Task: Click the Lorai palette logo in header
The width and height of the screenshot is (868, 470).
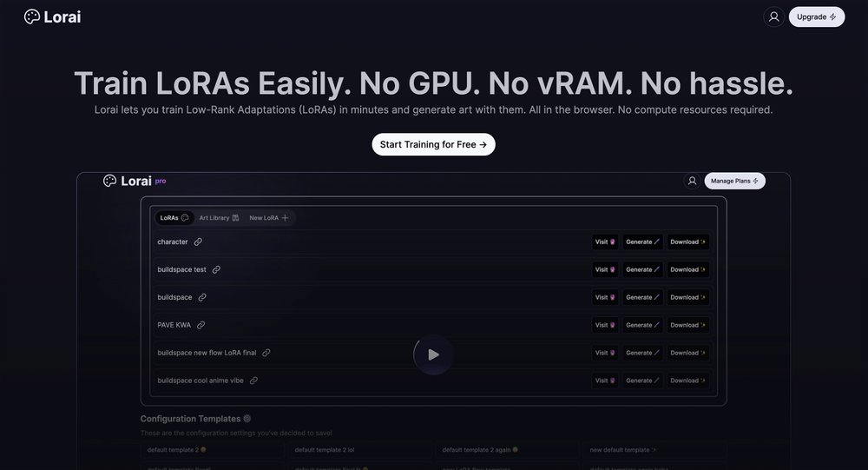Action: pyautogui.click(x=32, y=17)
